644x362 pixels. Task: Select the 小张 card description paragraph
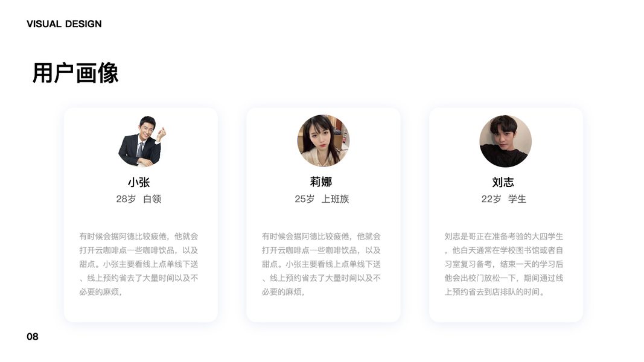[139, 264]
